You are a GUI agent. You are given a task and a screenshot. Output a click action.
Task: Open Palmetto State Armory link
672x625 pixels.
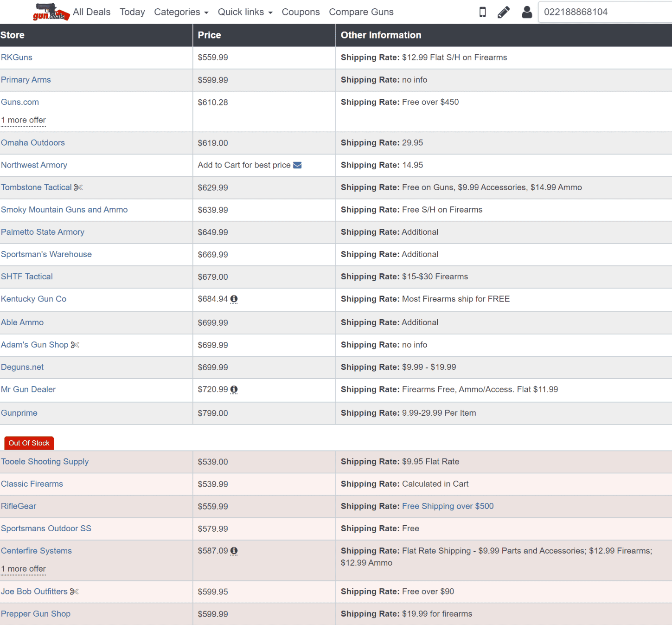[43, 232]
